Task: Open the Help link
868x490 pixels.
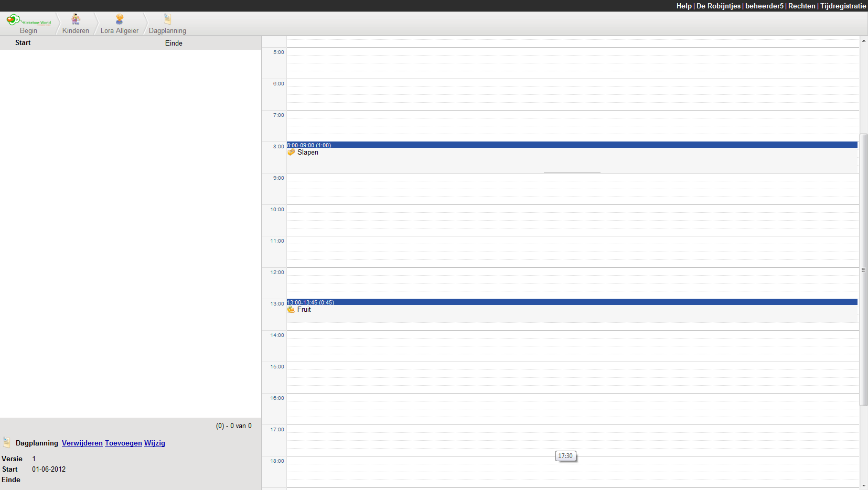Action: tap(683, 6)
